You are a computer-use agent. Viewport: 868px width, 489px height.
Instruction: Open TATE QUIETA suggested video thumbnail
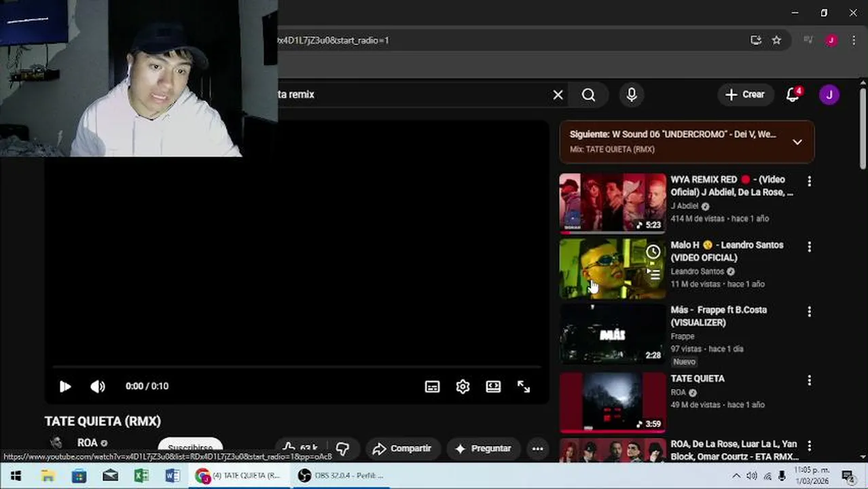click(613, 402)
